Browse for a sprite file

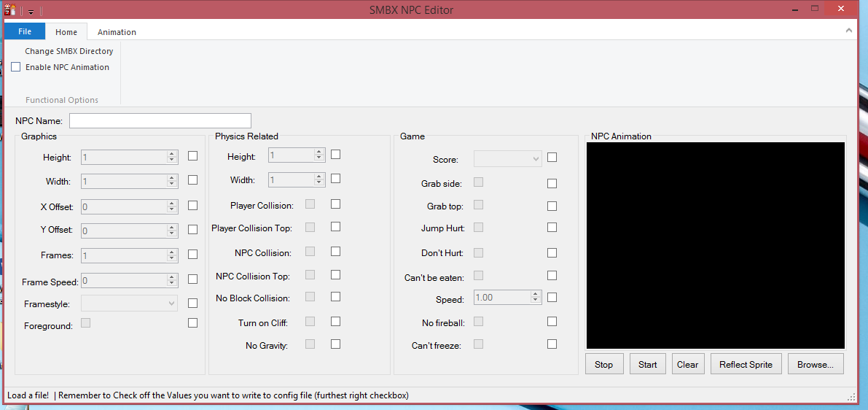(x=816, y=365)
